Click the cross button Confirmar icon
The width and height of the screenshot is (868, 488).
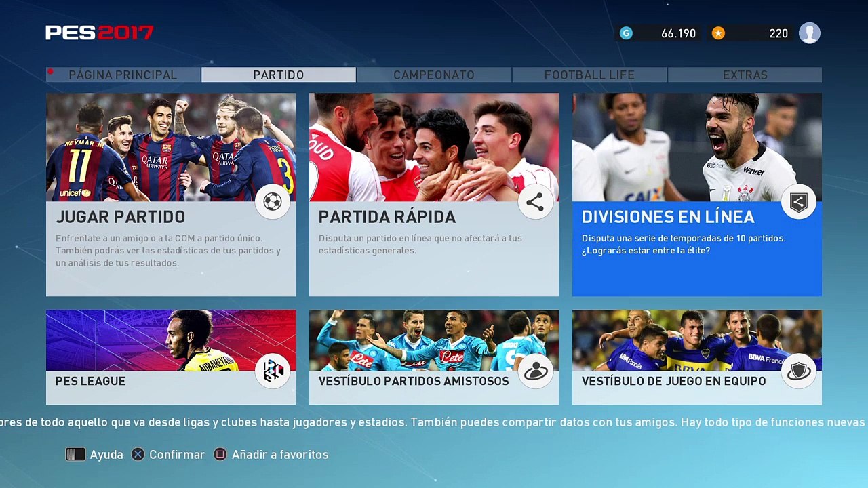coord(138,454)
